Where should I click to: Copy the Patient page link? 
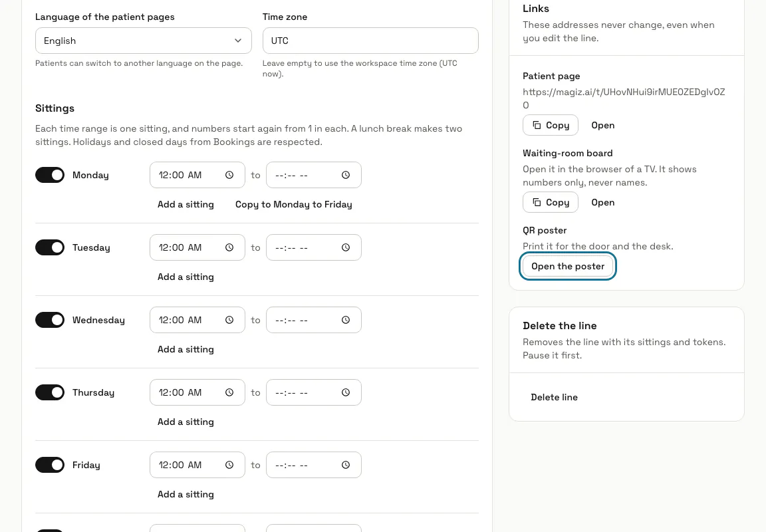[x=551, y=125]
